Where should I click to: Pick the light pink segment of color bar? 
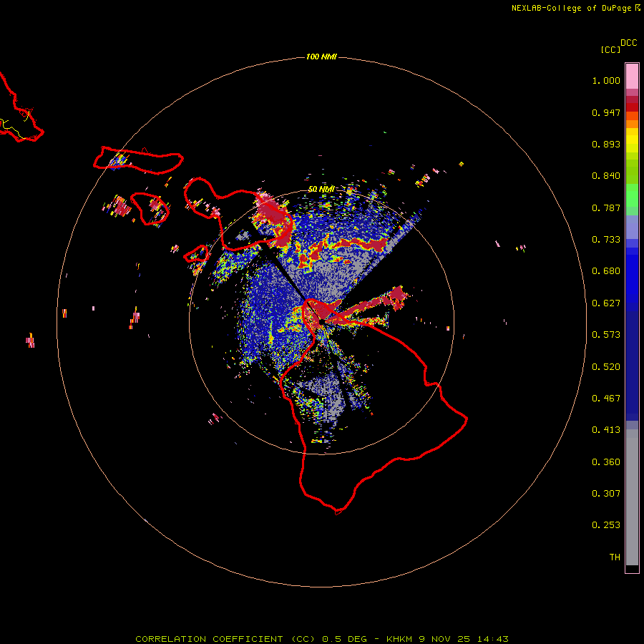point(632,77)
